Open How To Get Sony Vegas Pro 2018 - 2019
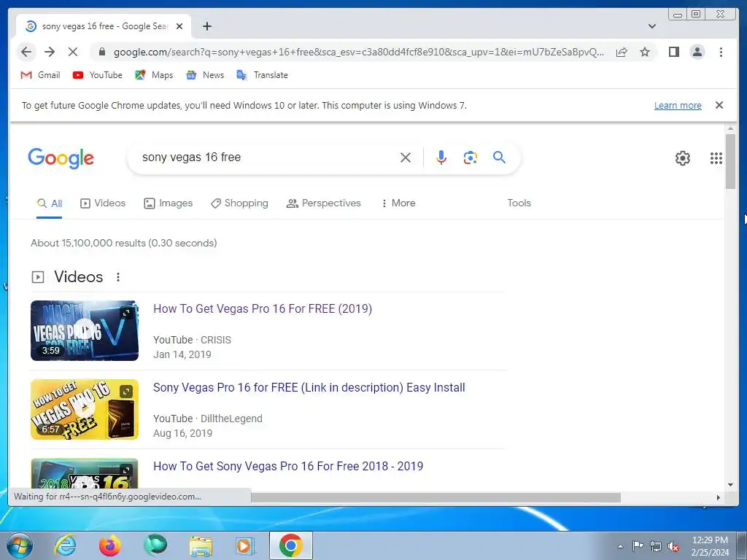747x560 pixels. click(288, 466)
